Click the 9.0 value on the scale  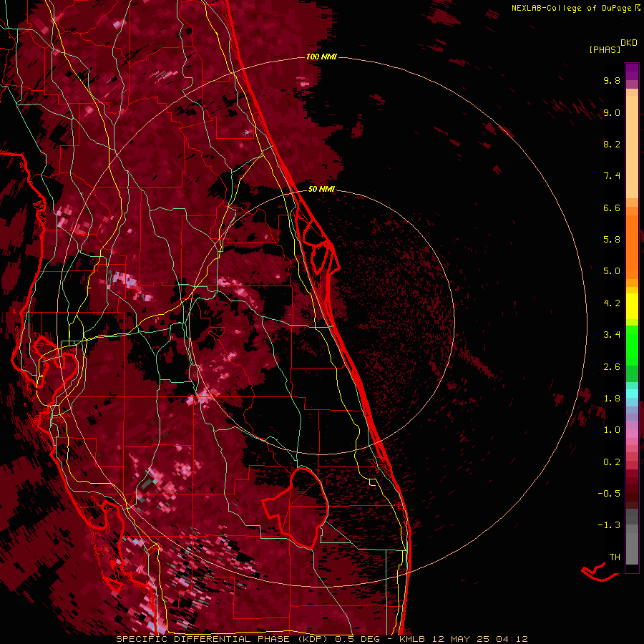point(612,113)
